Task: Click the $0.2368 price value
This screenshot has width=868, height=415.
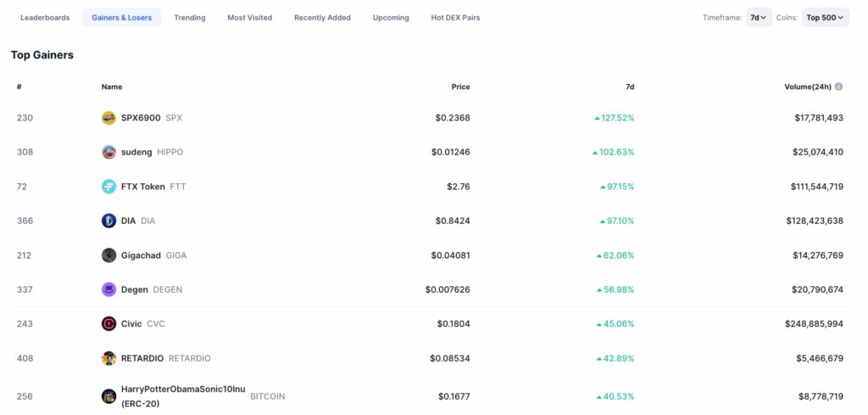Action: 453,118
